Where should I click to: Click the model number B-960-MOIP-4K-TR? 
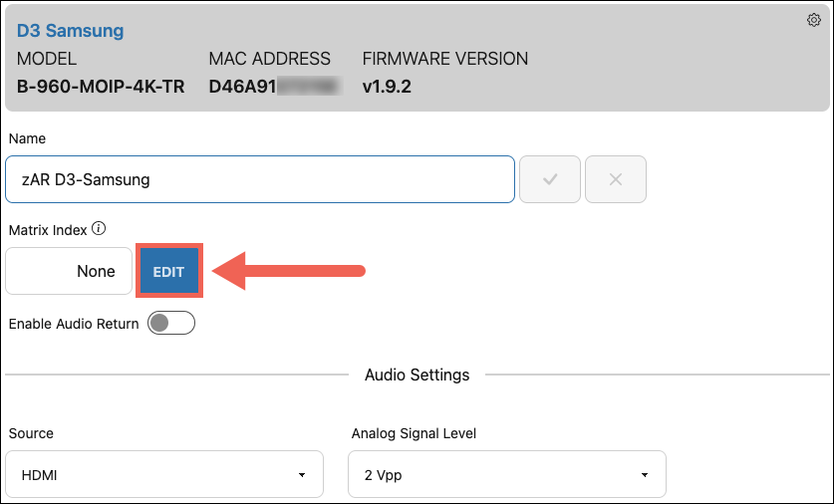101,87
